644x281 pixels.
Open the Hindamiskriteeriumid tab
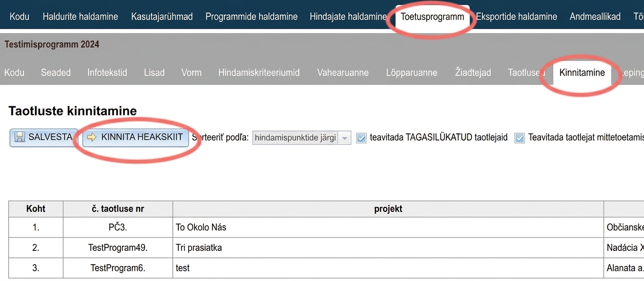tap(259, 73)
